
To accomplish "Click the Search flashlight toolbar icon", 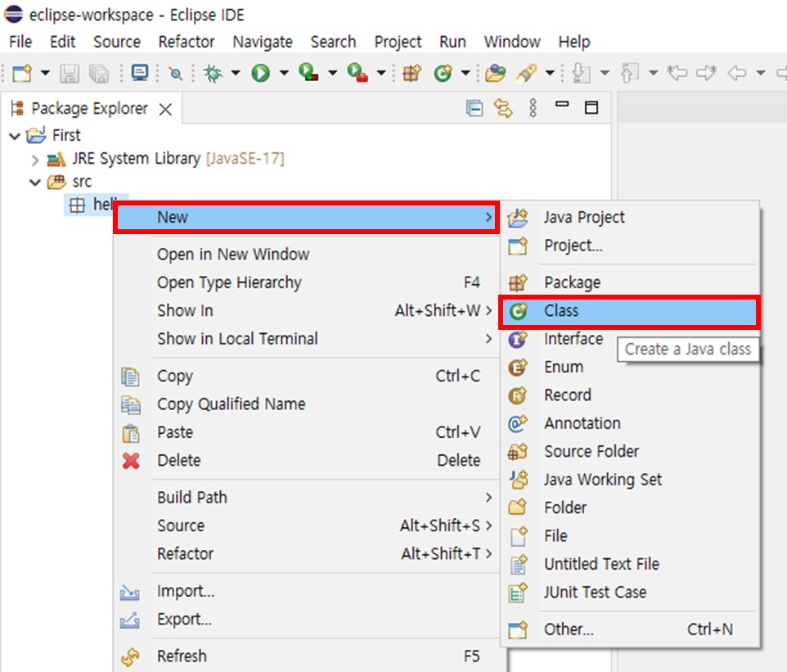I will pyautogui.click(x=526, y=74).
